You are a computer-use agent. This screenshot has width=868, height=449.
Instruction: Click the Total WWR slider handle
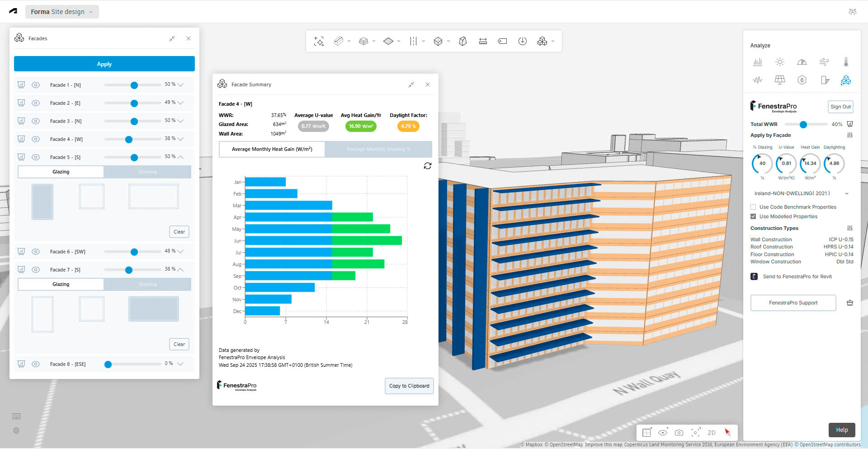click(x=803, y=124)
